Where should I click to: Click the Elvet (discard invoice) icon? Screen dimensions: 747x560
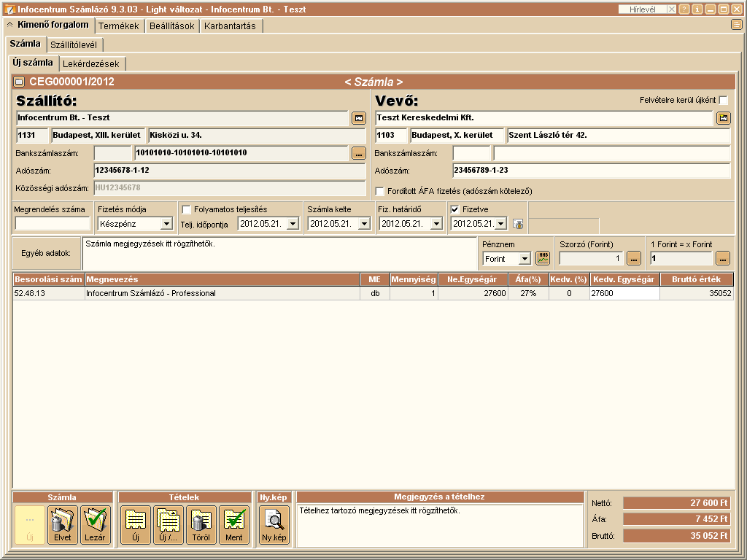tap(62, 525)
